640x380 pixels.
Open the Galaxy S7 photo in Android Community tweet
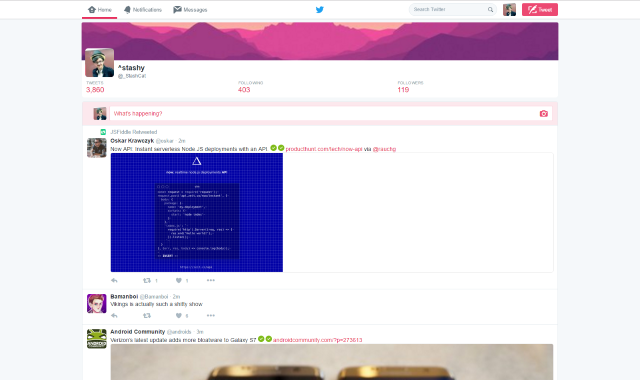332,362
